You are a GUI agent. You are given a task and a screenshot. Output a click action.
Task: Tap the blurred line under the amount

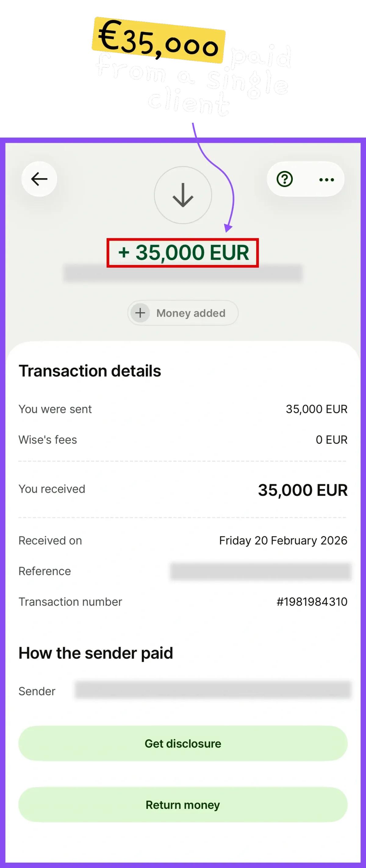pos(183,273)
